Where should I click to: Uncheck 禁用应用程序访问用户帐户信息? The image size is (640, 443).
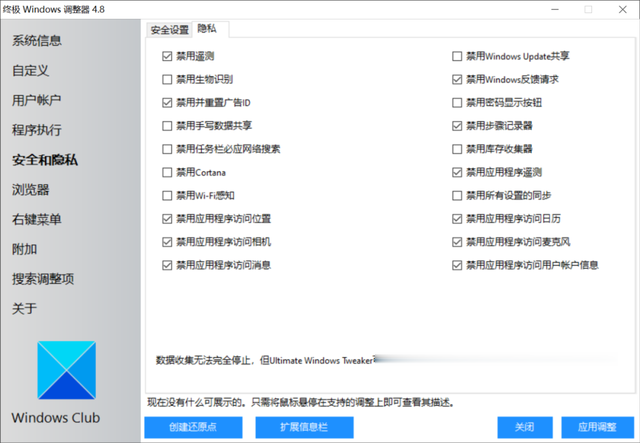457,265
